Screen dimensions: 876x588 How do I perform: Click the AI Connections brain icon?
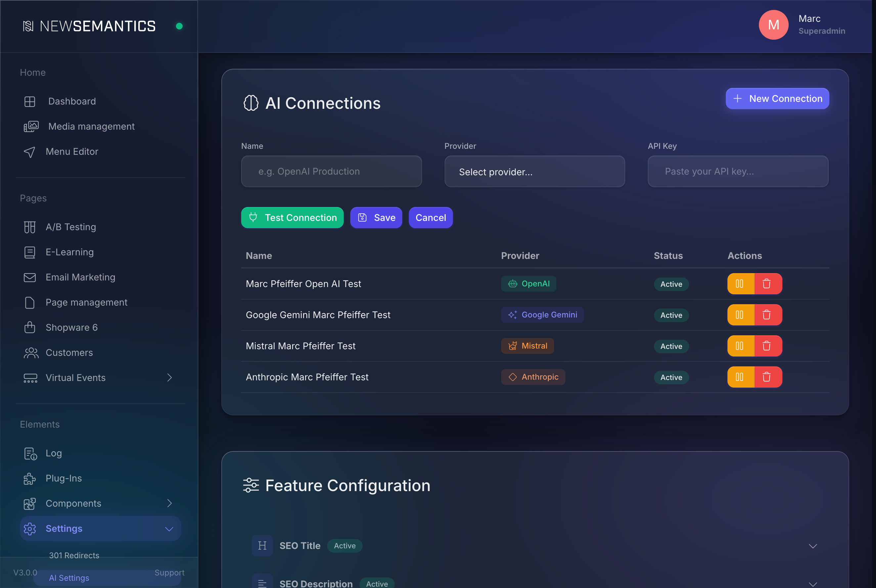point(251,103)
